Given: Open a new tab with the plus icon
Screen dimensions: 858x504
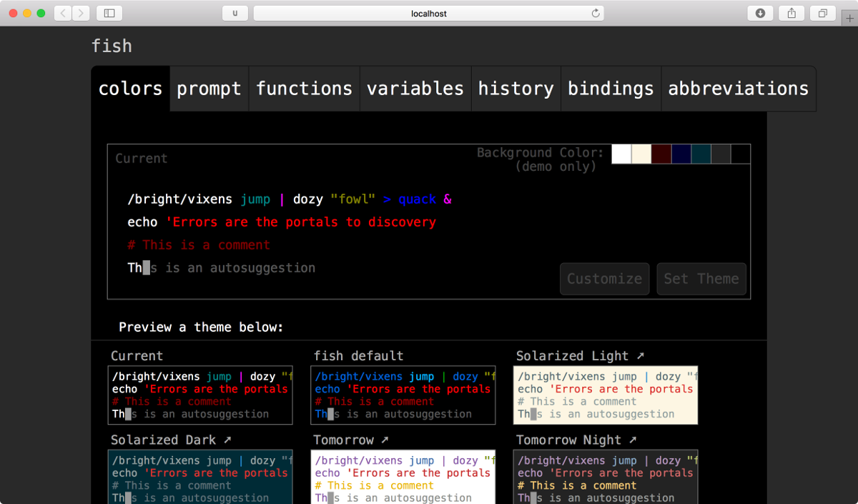Looking at the screenshot, I should tap(850, 19).
